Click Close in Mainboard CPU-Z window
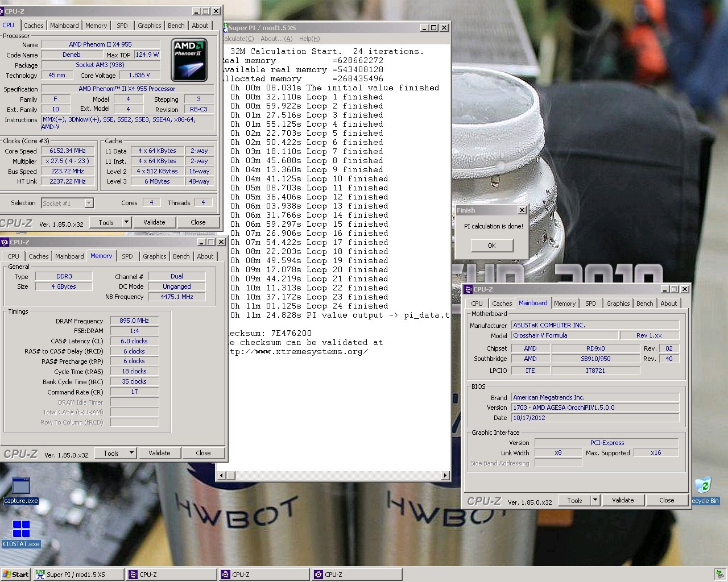Viewport: 728px width, 582px height. [x=667, y=500]
